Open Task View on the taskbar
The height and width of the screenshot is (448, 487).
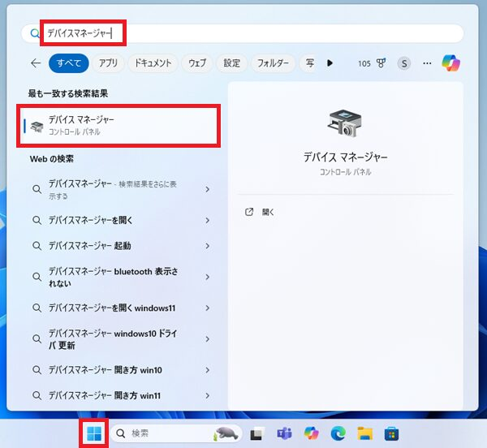coord(257,433)
